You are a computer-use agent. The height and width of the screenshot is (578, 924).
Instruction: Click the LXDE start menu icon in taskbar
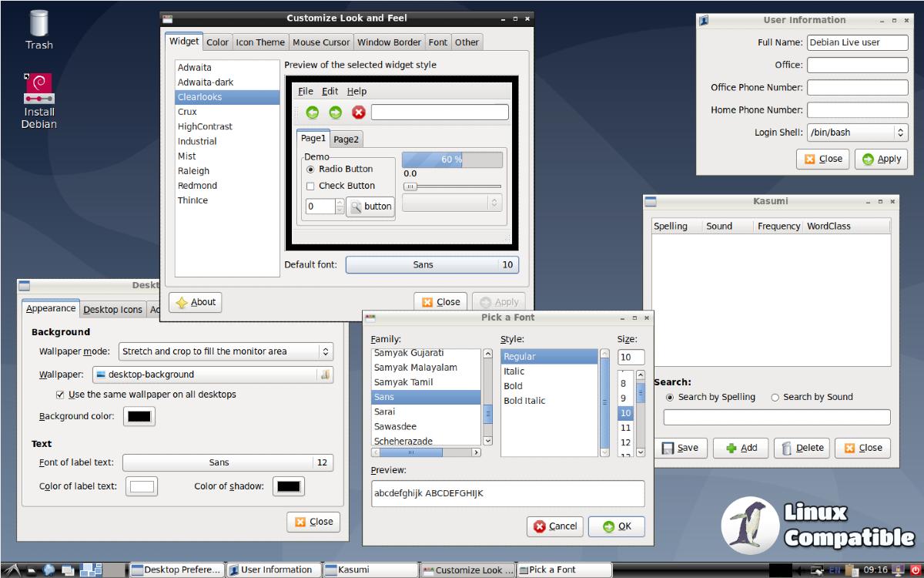coord(13,570)
